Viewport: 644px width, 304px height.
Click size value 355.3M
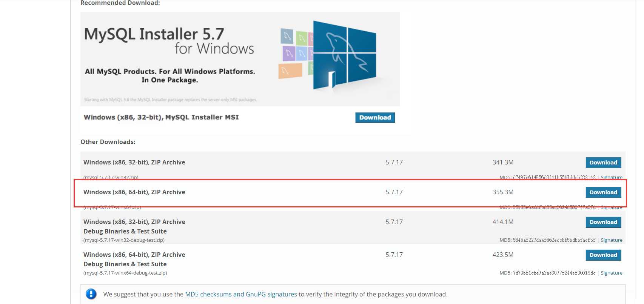click(x=503, y=192)
